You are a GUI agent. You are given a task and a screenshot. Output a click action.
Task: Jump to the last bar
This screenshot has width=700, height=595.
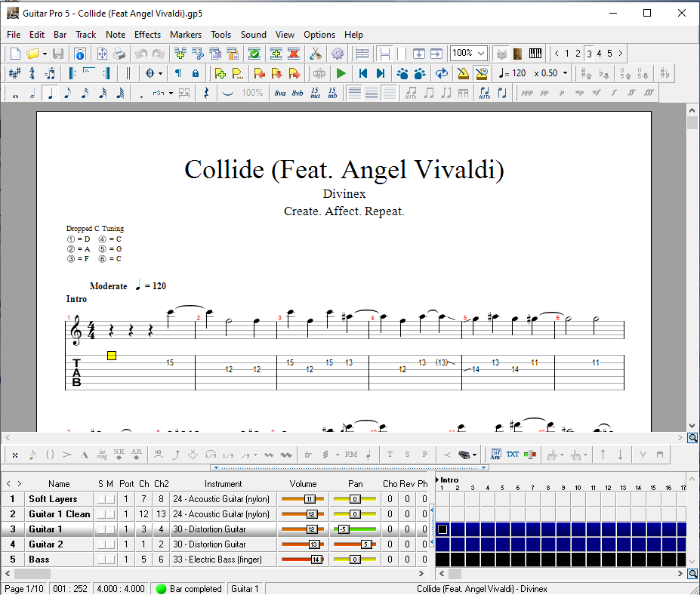[x=380, y=73]
